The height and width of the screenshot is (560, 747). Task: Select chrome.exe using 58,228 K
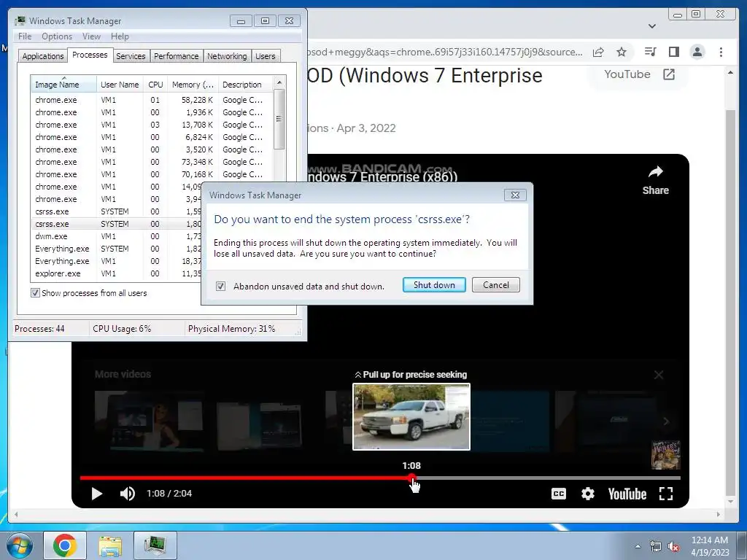click(152, 100)
